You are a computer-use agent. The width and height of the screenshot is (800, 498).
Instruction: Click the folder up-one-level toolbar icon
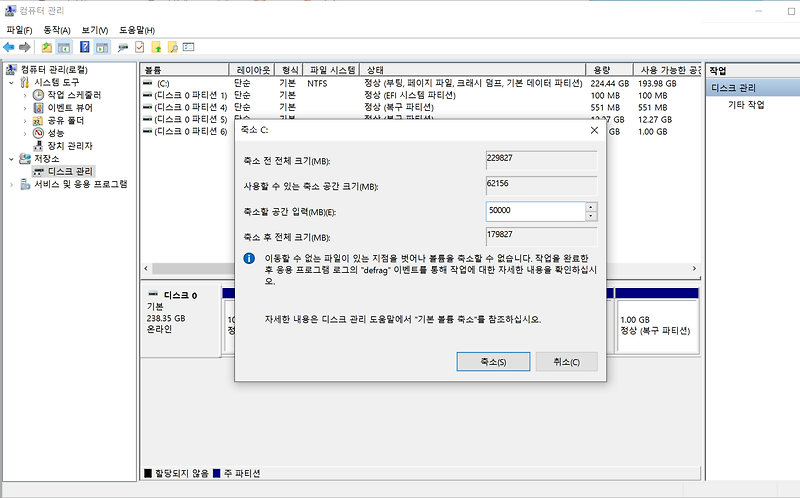[x=46, y=47]
